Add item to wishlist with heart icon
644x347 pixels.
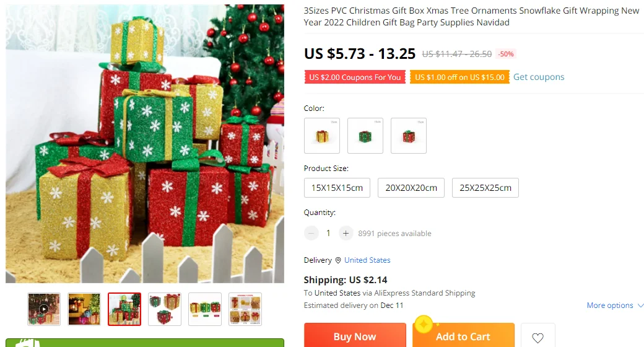(537, 336)
